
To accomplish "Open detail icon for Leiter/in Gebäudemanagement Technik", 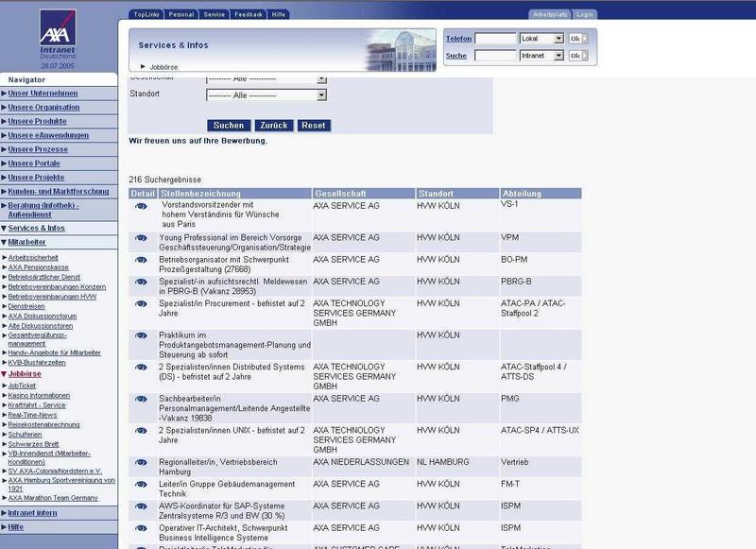I will 141,485.
